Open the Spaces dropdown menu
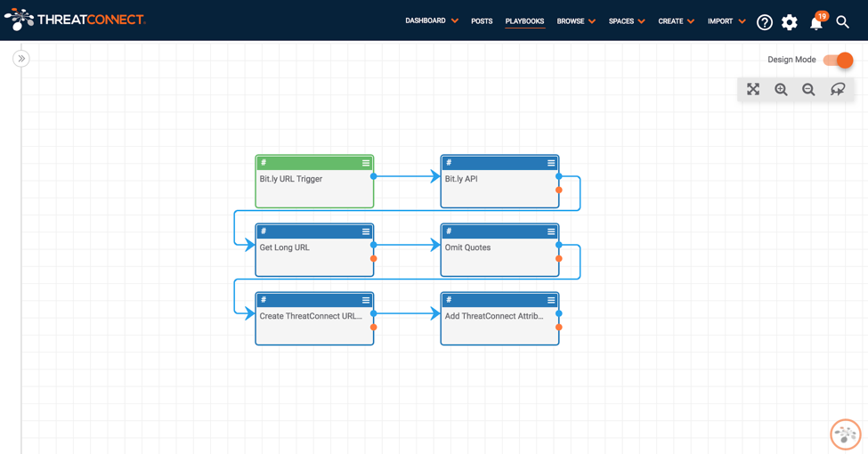The width and height of the screenshot is (868, 454). (x=627, y=21)
